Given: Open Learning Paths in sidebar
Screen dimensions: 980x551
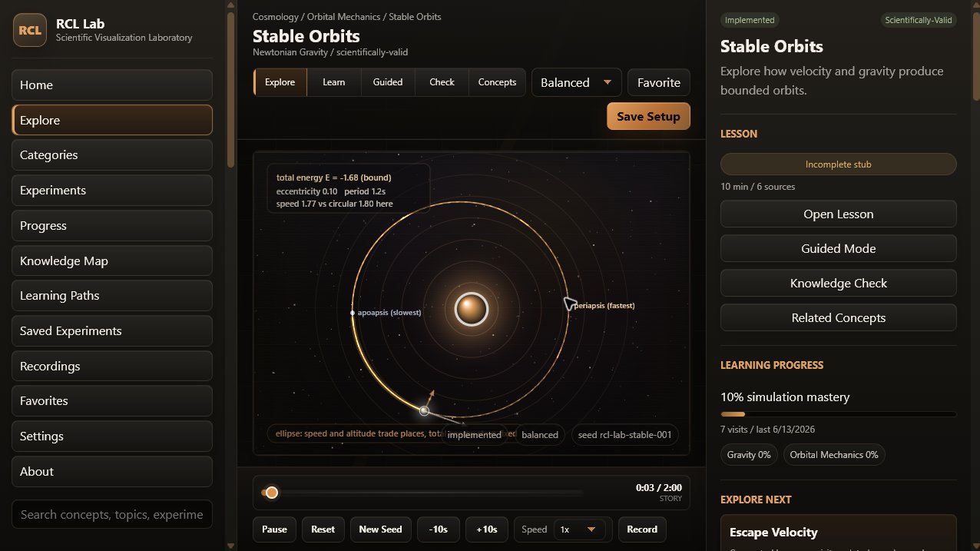Looking at the screenshot, I should coord(112,295).
